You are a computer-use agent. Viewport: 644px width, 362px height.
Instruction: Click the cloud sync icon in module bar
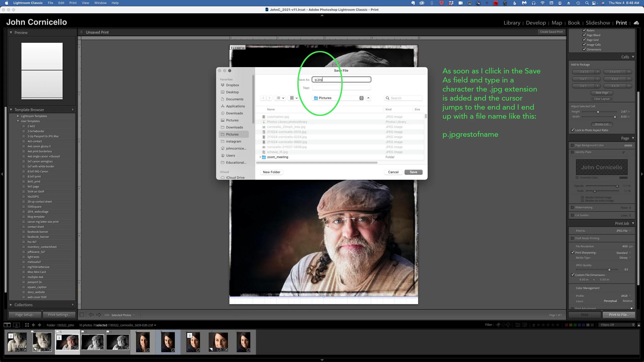[x=636, y=23]
